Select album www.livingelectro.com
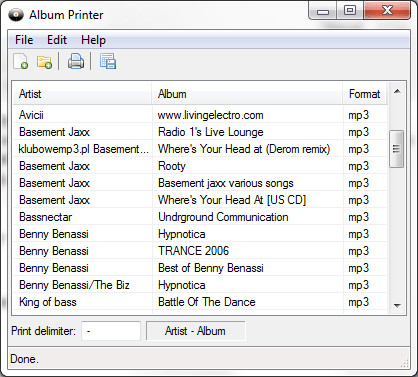 coord(210,115)
